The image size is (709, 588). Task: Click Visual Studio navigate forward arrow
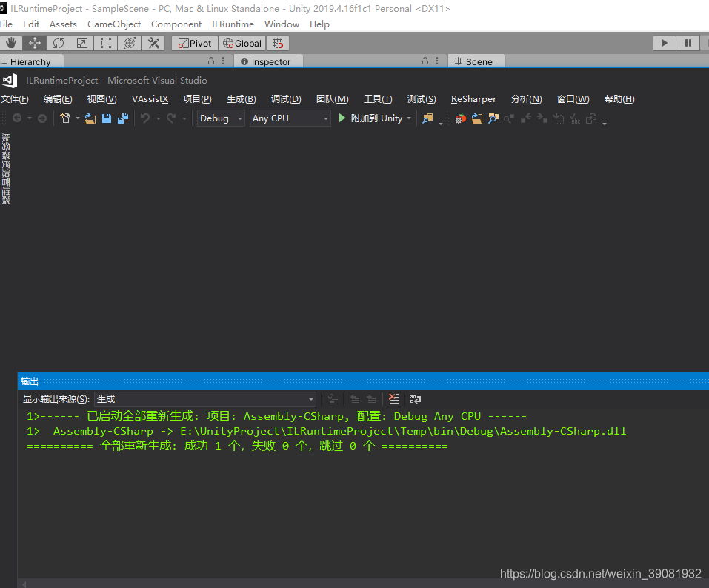(42, 118)
